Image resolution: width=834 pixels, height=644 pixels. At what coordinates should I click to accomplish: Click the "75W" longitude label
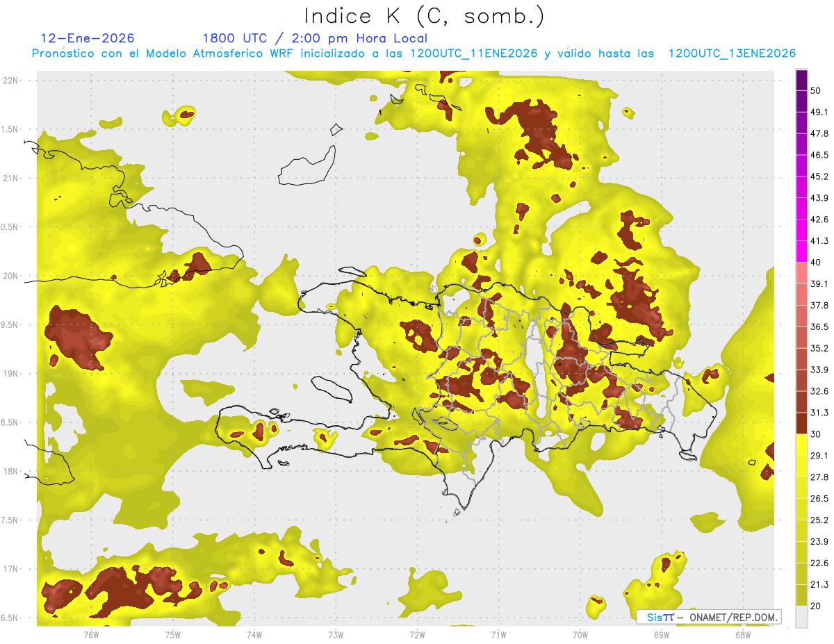click(173, 635)
